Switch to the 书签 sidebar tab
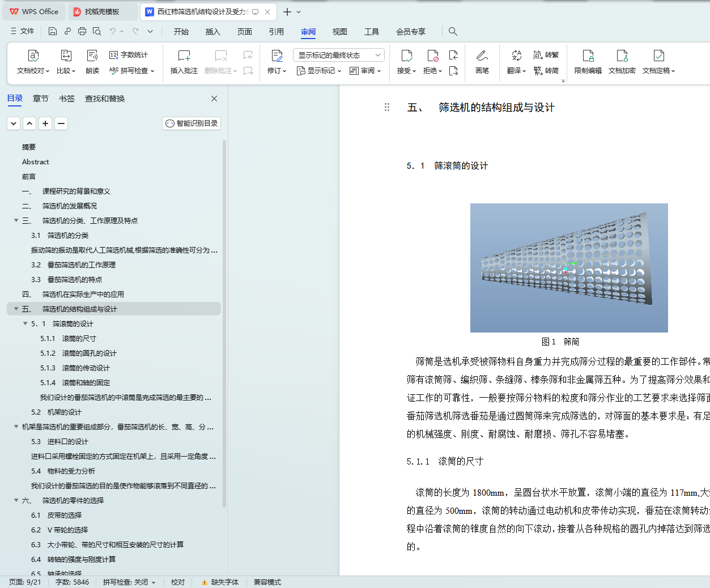 coord(67,99)
